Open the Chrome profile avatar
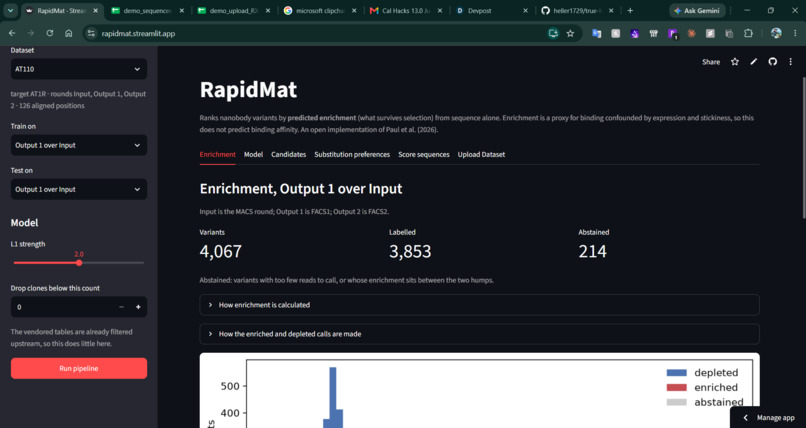The image size is (806, 428). [776, 33]
